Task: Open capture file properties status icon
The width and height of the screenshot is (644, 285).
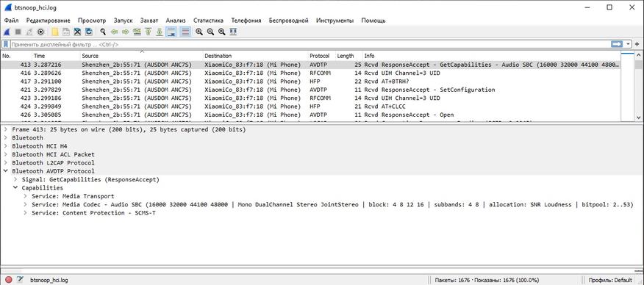Action: [x=20, y=280]
